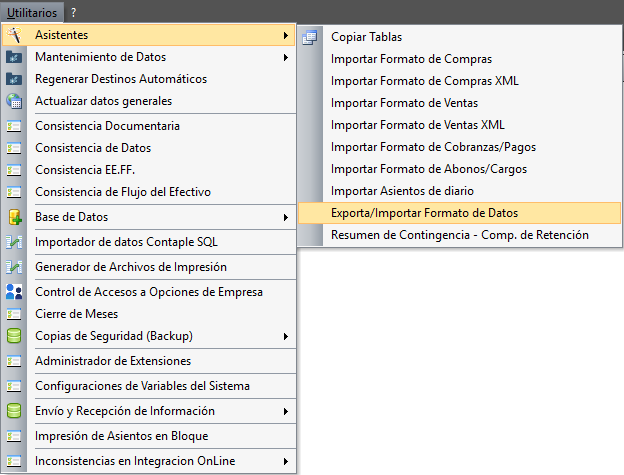This screenshot has width=624, height=475.
Task: Click the list icon beside Consistencia de Flujo del Efectivo
Action: point(14,192)
